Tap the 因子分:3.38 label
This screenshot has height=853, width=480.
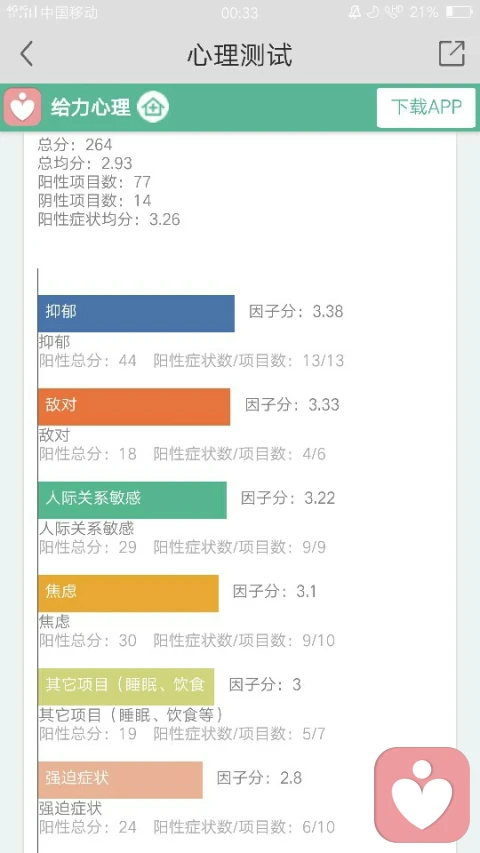click(296, 312)
